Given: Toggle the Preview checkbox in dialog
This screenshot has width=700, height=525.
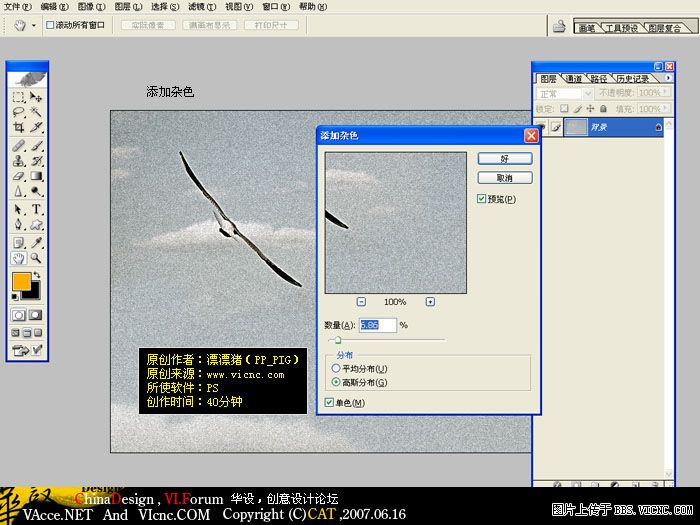Looking at the screenshot, I should [x=481, y=199].
